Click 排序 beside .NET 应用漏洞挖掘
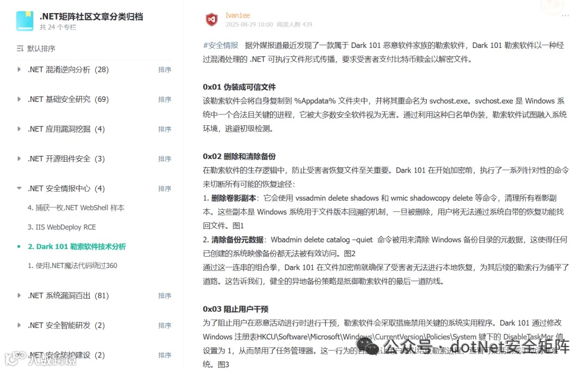This screenshot has width=588, height=370. (164, 129)
